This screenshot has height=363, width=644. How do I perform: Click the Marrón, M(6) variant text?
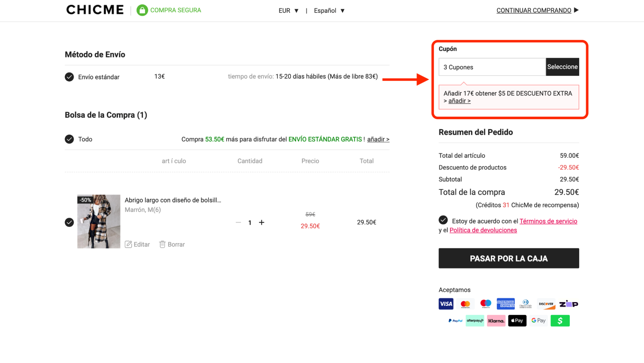pyautogui.click(x=143, y=210)
